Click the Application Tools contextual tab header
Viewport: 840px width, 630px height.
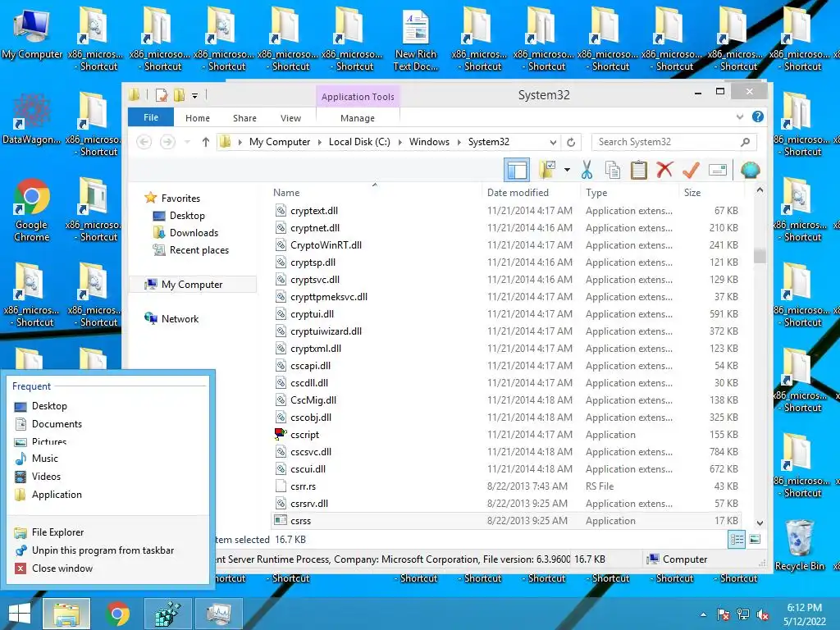pos(358,97)
